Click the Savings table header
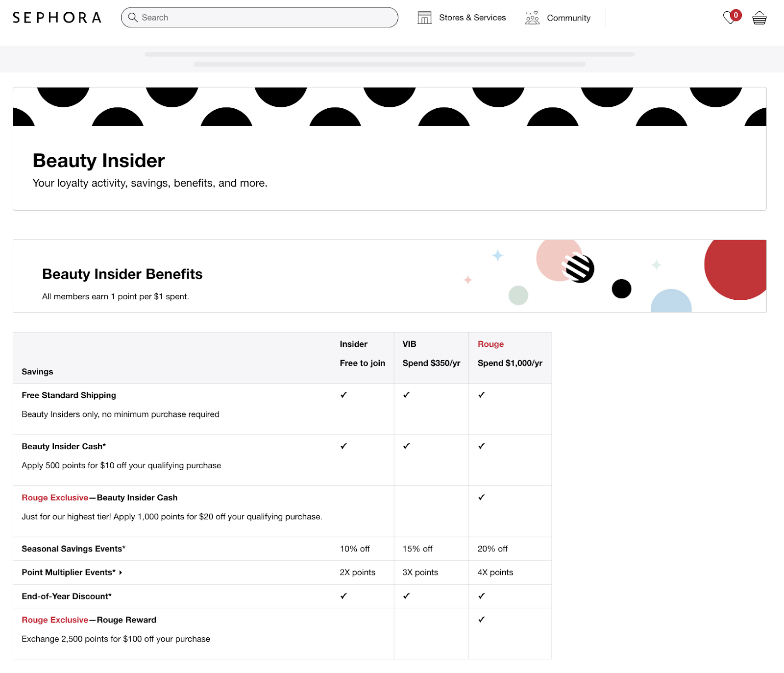Viewport: 784px width, 673px height. click(37, 372)
